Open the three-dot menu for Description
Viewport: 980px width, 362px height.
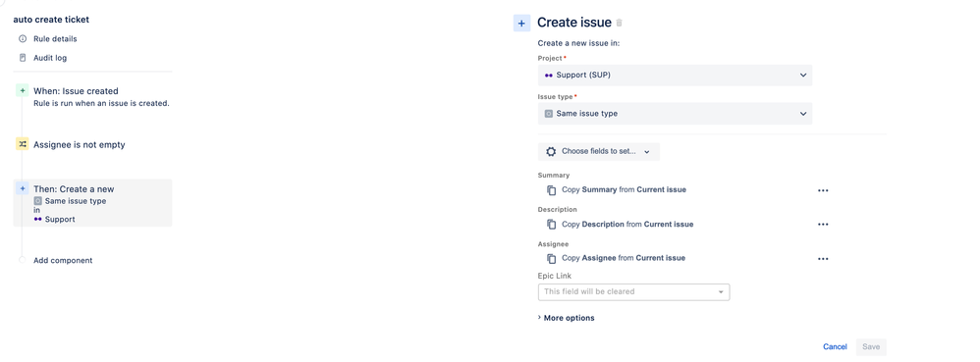(x=823, y=225)
